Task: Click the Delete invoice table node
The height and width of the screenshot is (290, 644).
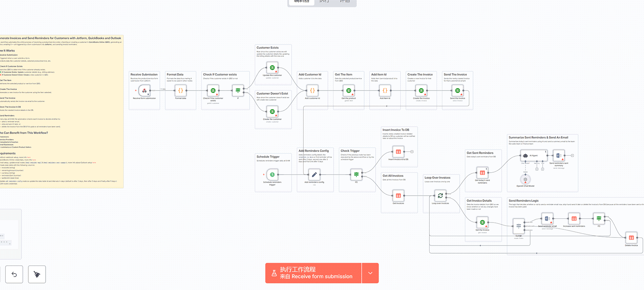Action: 631,238
